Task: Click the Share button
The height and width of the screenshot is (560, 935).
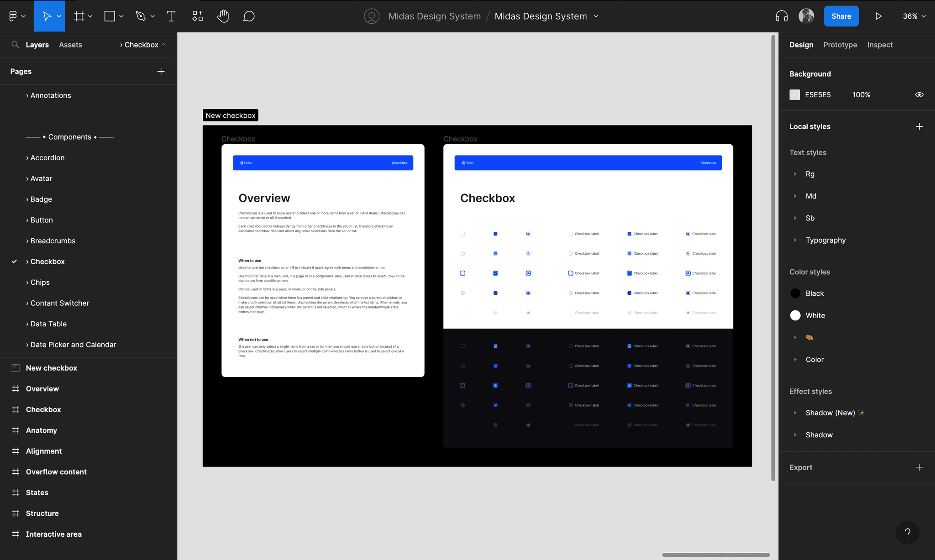Action: pos(841,16)
